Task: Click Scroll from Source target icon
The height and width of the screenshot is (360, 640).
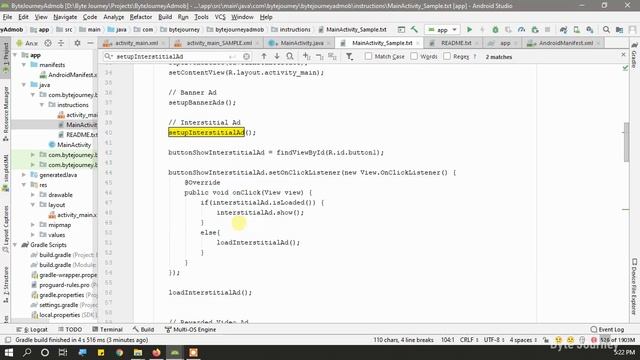Action: [48, 43]
